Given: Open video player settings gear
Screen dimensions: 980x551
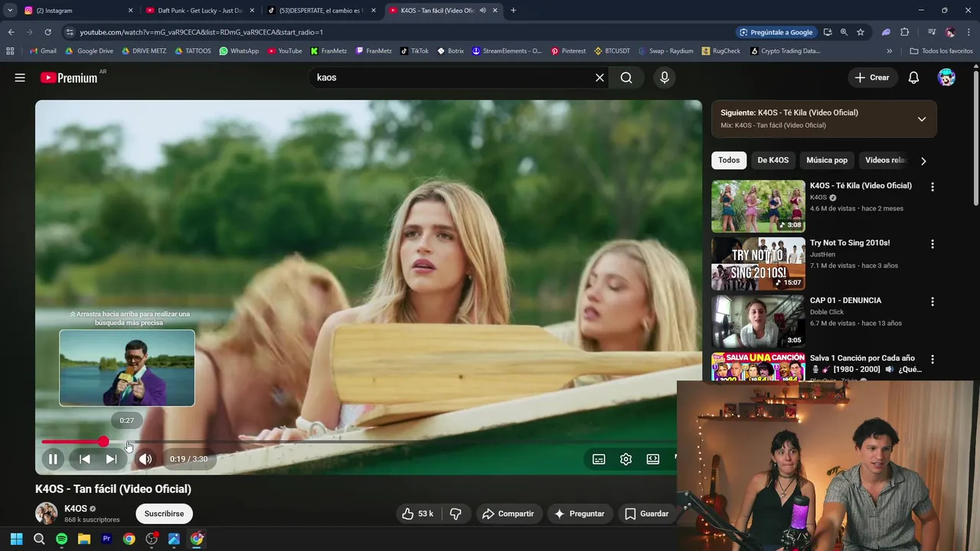Looking at the screenshot, I should 626,459.
